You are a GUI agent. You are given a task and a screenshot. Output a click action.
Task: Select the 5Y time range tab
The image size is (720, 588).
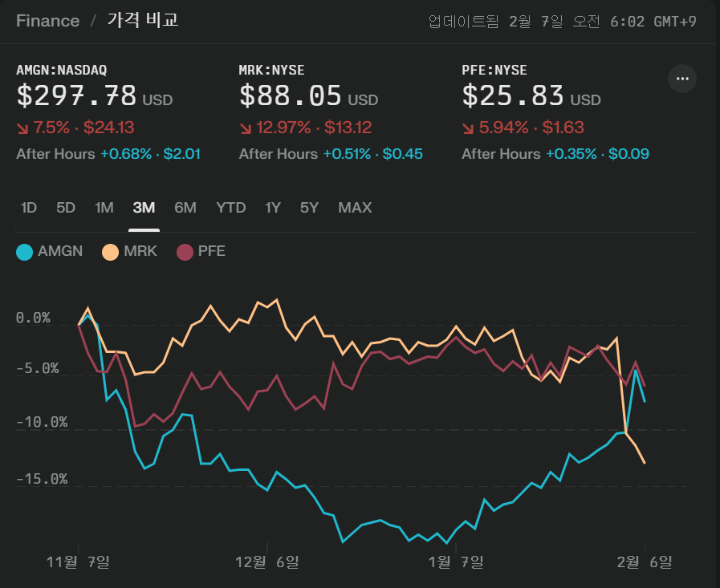pyautogui.click(x=309, y=208)
